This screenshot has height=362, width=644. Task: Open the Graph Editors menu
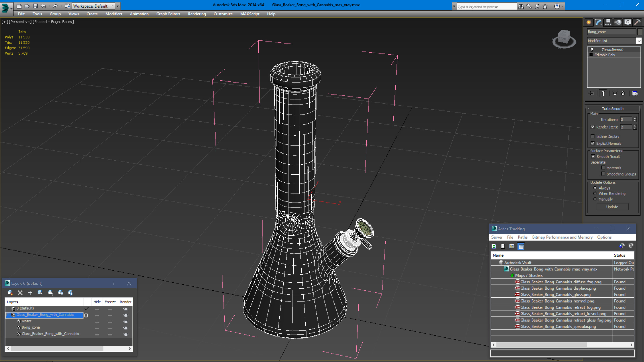pos(168,14)
